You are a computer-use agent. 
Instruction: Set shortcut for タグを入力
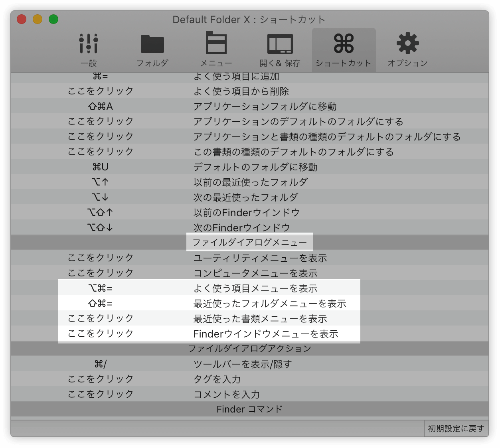pos(101,379)
